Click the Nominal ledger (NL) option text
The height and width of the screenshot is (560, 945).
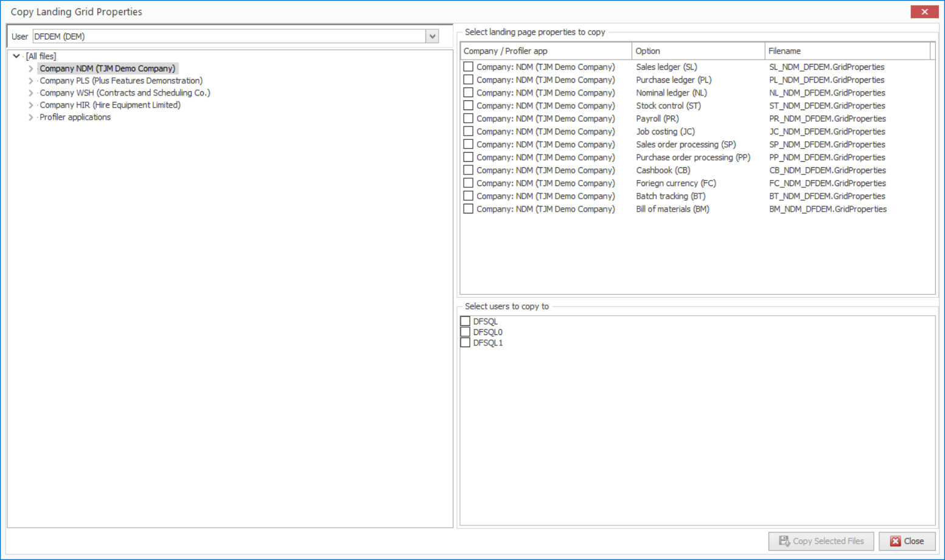click(672, 92)
